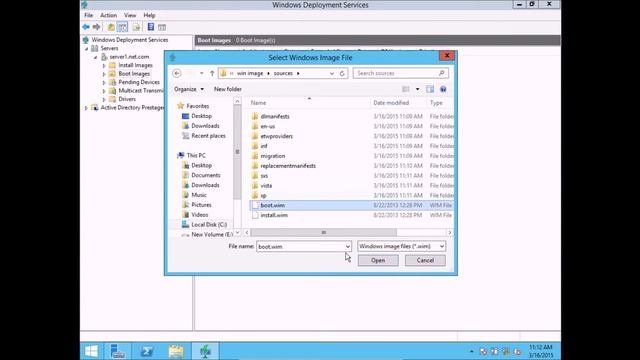Image resolution: width=640 pixels, height=360 pixels.
Task: Open Recent places under Favorites
Action: coord(208,136)
